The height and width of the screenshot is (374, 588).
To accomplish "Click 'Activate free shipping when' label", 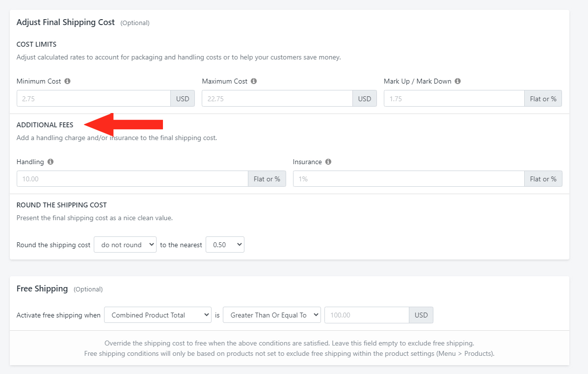I will click(x=58, y=315).
